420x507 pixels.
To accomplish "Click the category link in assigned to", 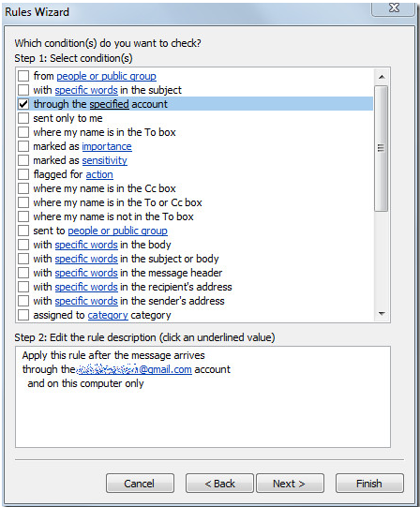I will pyautogui.click(x=108, y=315).
